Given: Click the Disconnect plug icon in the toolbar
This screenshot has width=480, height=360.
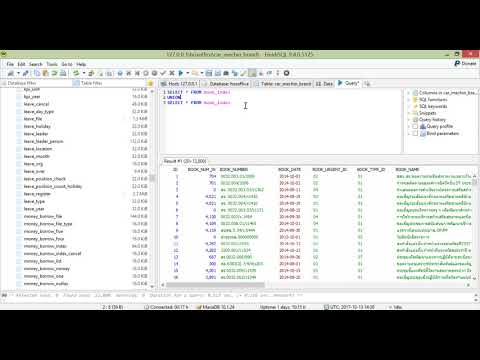Looking at the screenshot, I should [x=26, y=73].
